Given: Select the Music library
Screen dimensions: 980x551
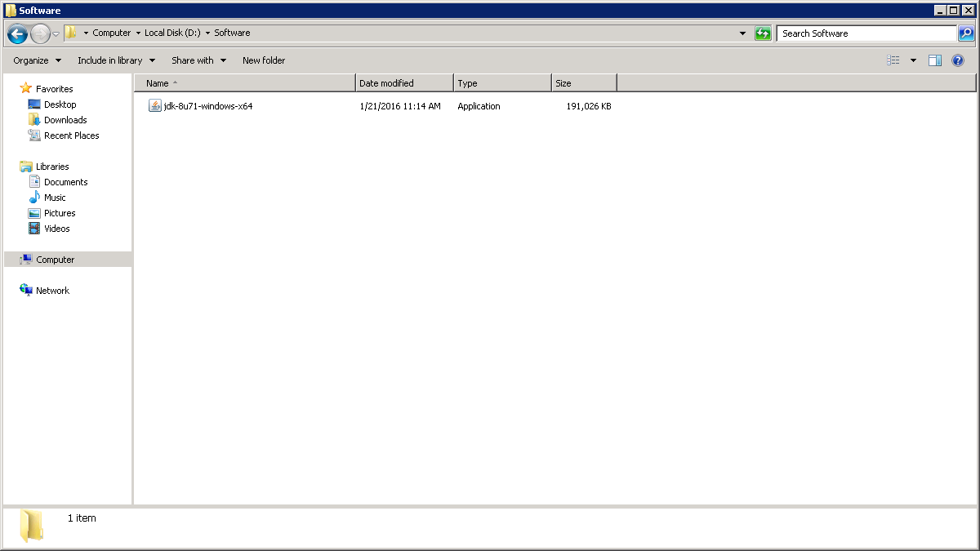Looking at the screenshot, I should click(55, 198).
